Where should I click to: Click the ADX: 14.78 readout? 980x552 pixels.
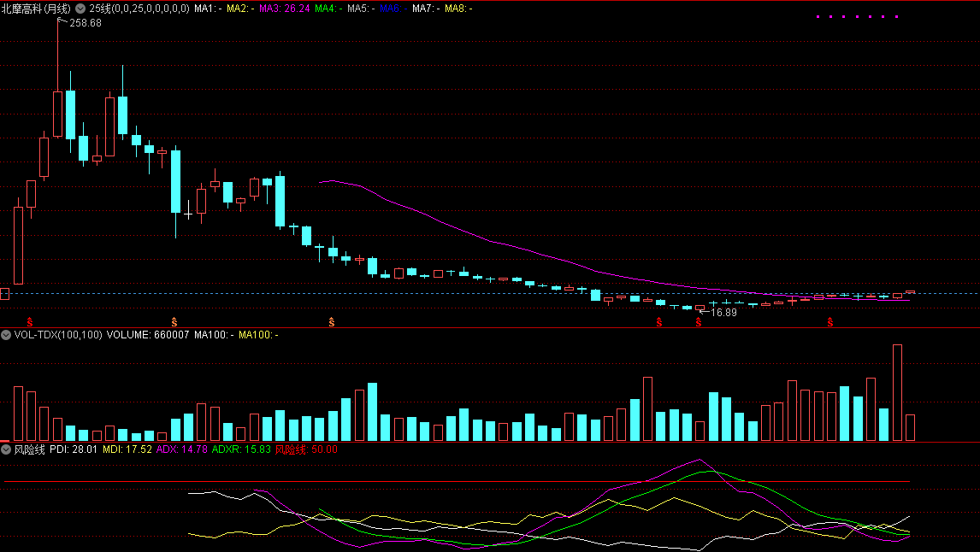182,449
